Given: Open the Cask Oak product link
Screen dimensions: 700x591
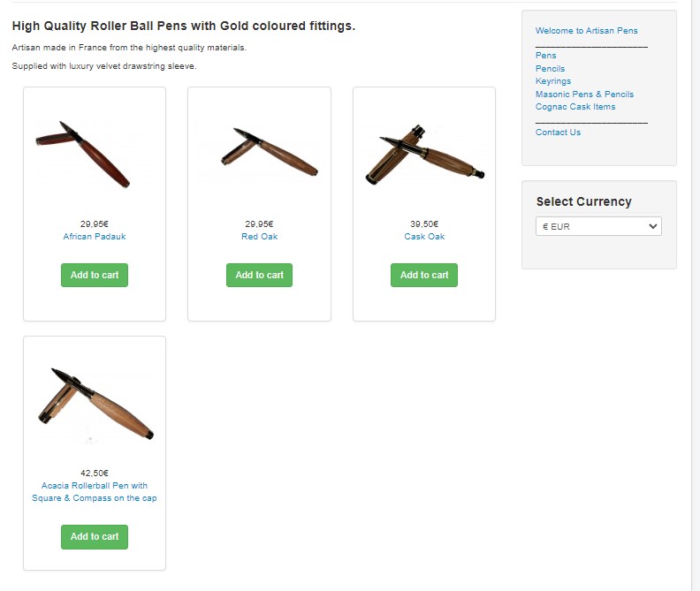Looking at the screenshot, I should click(x=424, y=237).
